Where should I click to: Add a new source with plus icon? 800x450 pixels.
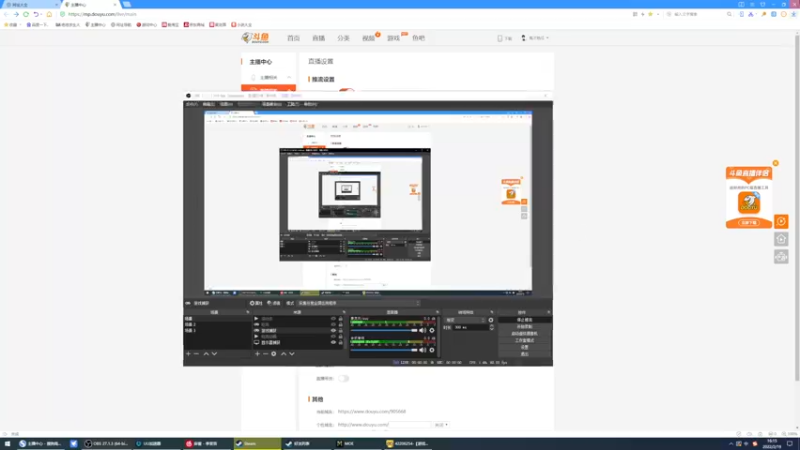[x=257, y=354]
